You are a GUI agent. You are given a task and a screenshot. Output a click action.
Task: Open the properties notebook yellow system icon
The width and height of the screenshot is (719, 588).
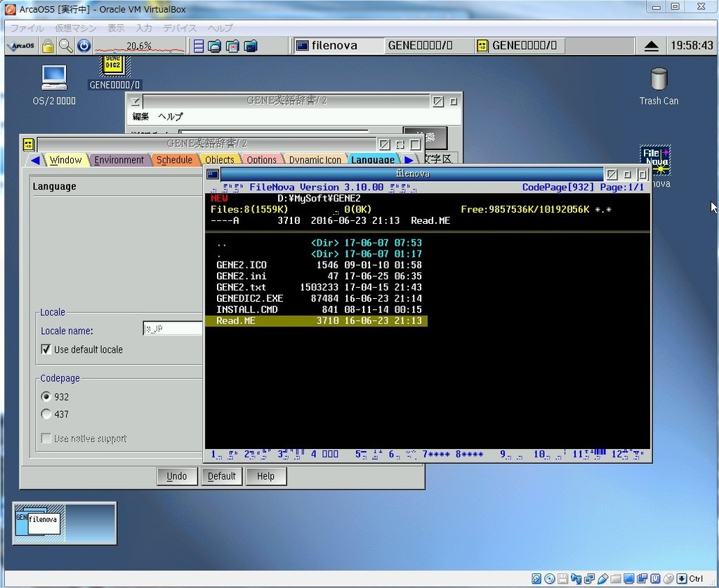[x=28, y=145]
